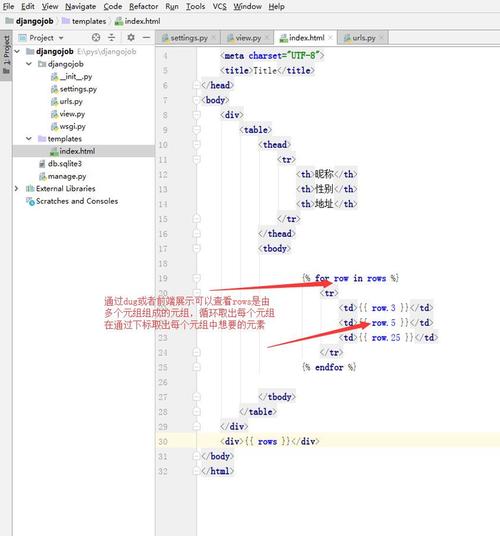Fold the tbody tag at line 17

pyautogui.click(x=197, y=249)
